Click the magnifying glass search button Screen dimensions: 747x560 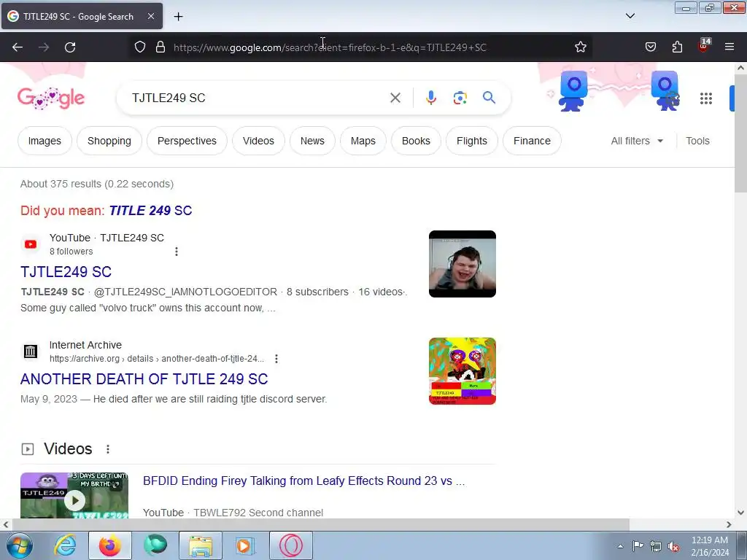pos(489,98)
